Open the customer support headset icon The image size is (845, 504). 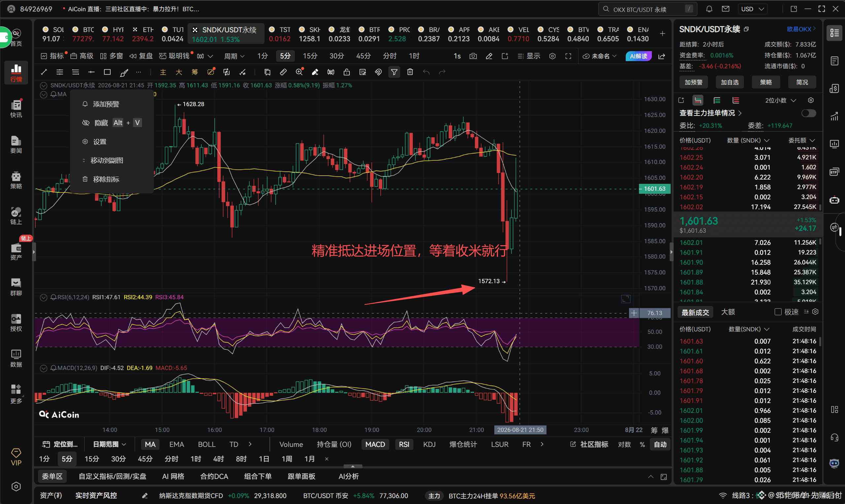834,437
